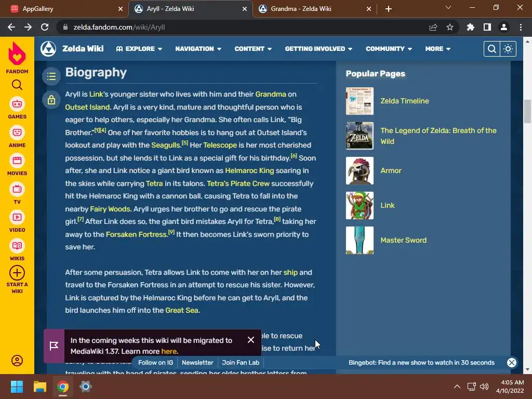
Task: Open File Explorer from taskbar
Action: [39, 387]
